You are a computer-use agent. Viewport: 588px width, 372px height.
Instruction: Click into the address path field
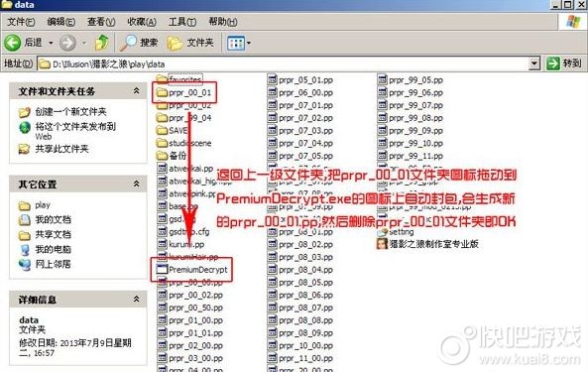click(284, 63)
